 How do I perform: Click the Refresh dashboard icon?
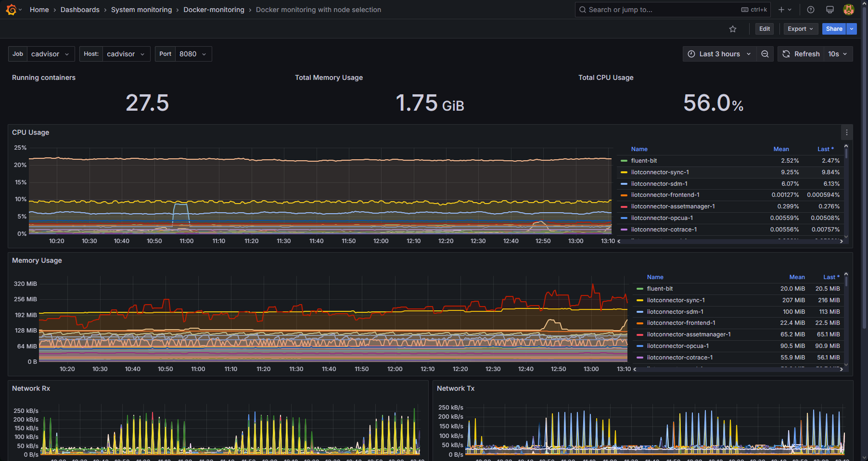(x=786, y=54)
